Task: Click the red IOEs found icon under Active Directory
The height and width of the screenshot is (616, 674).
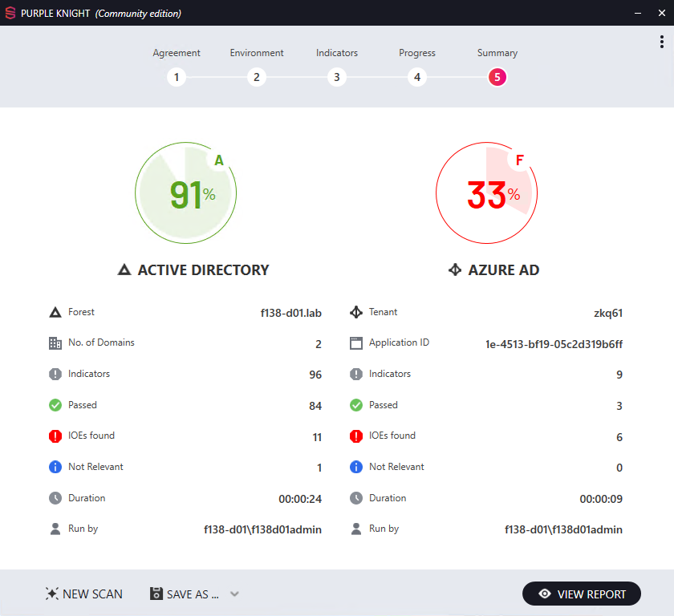Action: tap(55, 436)
